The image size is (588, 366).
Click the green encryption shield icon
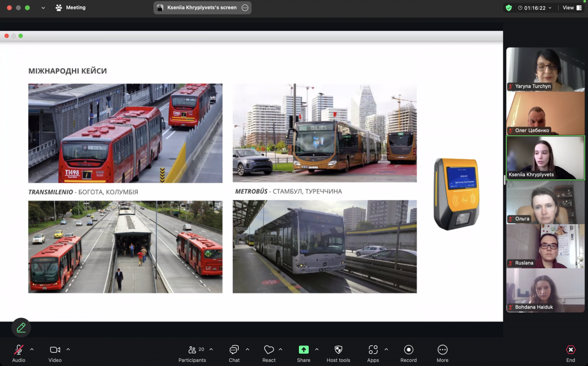coord(509,8)
